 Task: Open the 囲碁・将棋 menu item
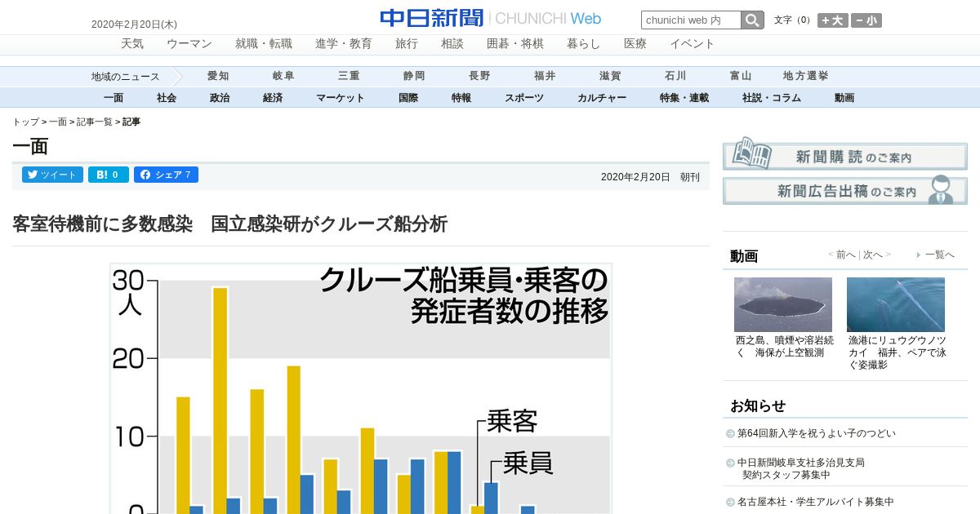515,44
